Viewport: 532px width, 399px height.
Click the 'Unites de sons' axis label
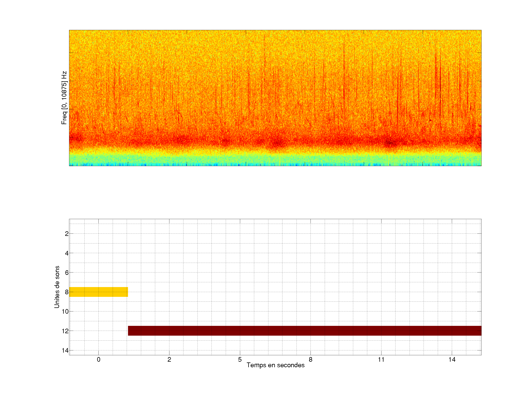click(57, 287)
